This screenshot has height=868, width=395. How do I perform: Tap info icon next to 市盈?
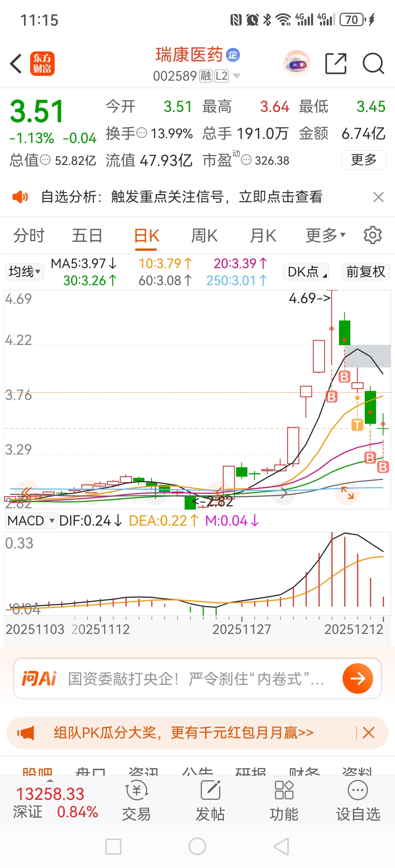pos(246,160)
